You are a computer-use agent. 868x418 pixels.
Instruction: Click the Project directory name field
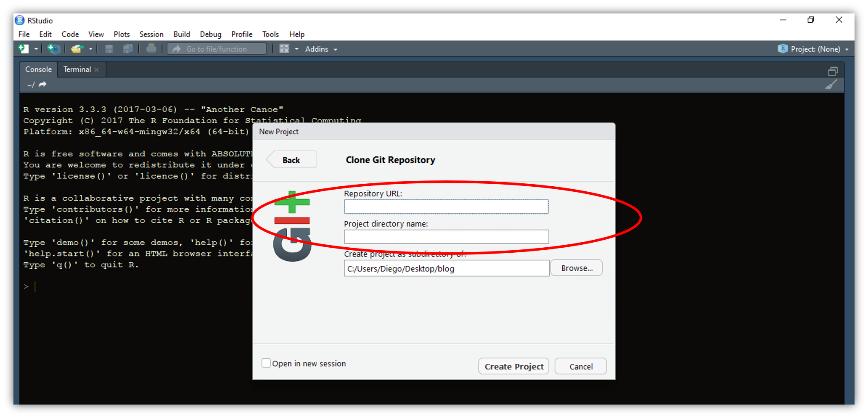[446, 237]
